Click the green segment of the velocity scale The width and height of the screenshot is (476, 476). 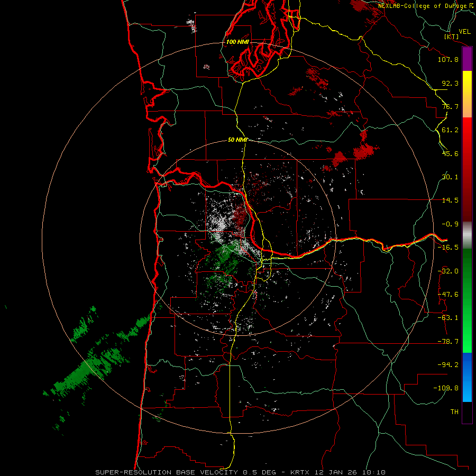467,300
